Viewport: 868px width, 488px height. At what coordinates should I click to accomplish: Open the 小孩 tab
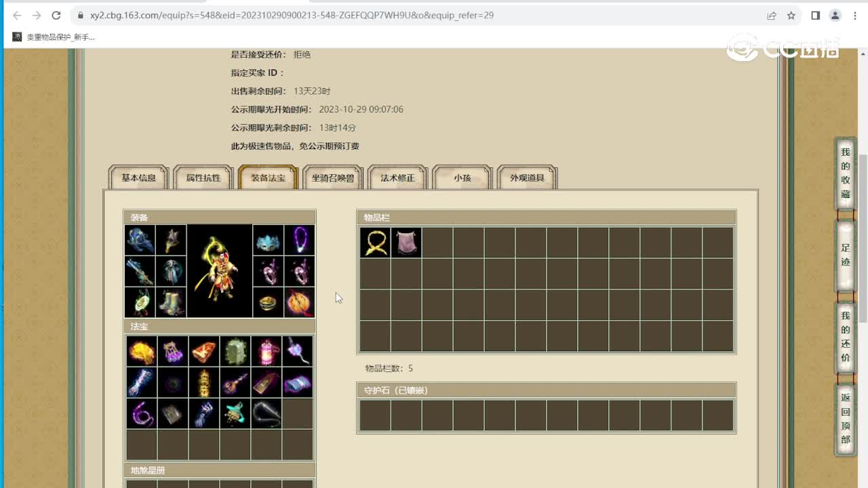462,178
